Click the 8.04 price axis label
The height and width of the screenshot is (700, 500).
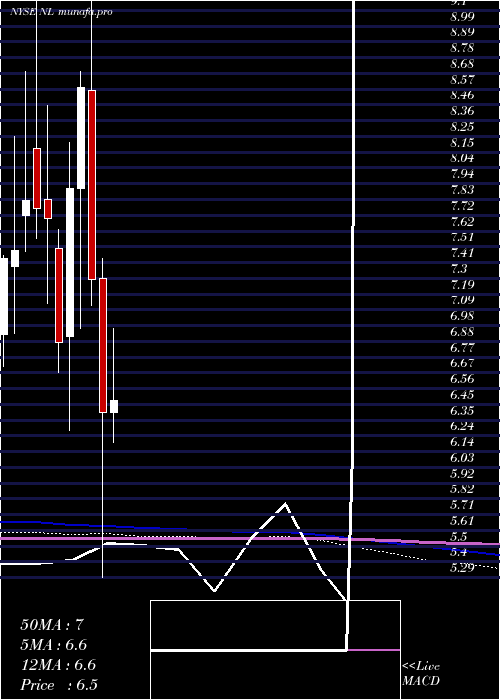[462, 158]
